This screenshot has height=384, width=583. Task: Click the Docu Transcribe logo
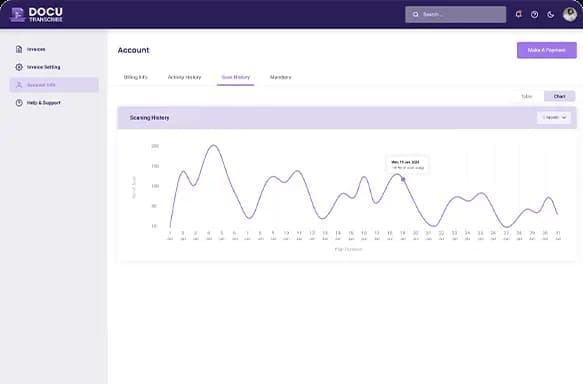click(36, 15)
